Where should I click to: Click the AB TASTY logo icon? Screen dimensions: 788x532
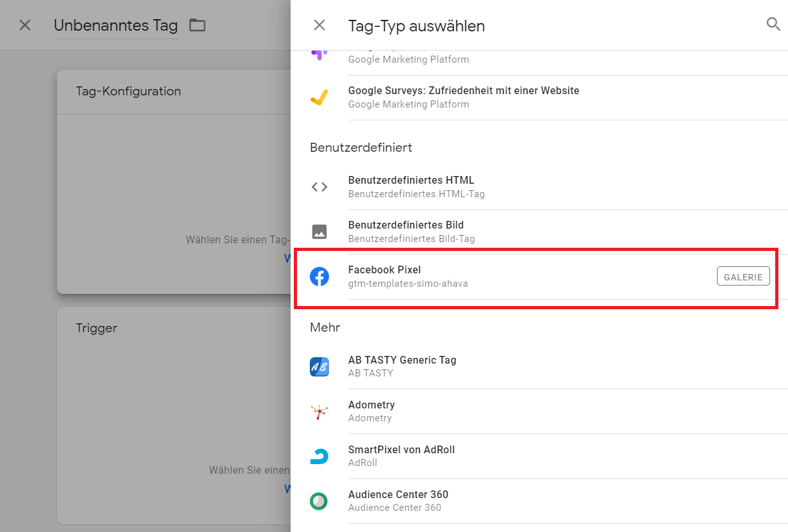pyautogui.click(x=319, y=367)
